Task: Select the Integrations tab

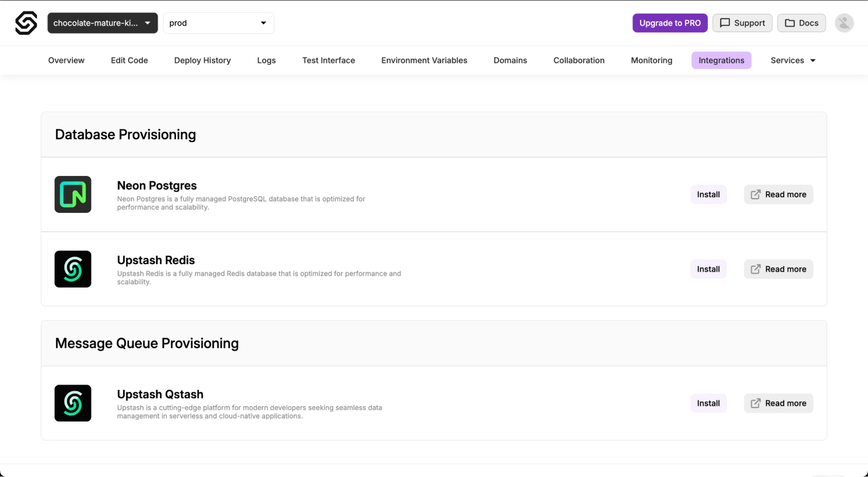Action: click(721, 60)
